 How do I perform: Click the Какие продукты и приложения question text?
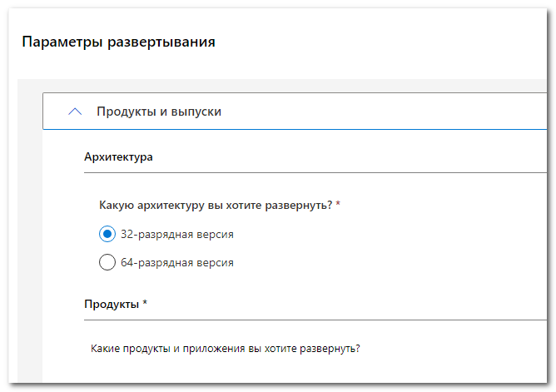pyautogui.click(x=226, y=349)
